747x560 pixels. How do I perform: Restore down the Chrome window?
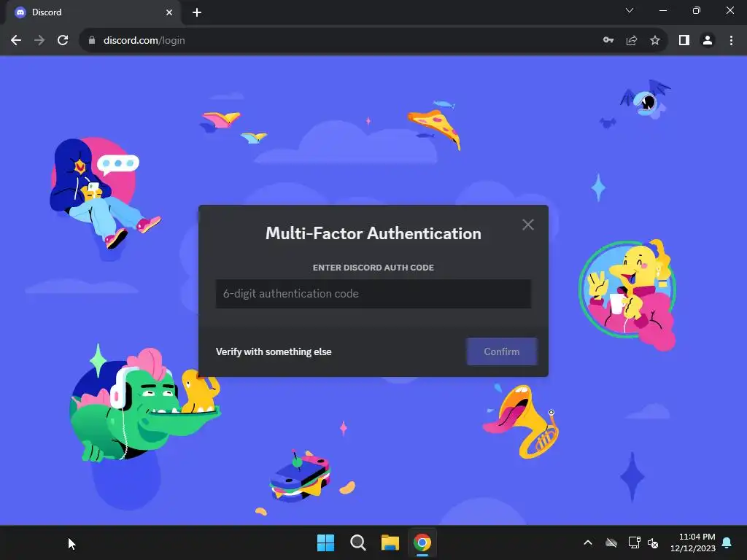point(697,10)
